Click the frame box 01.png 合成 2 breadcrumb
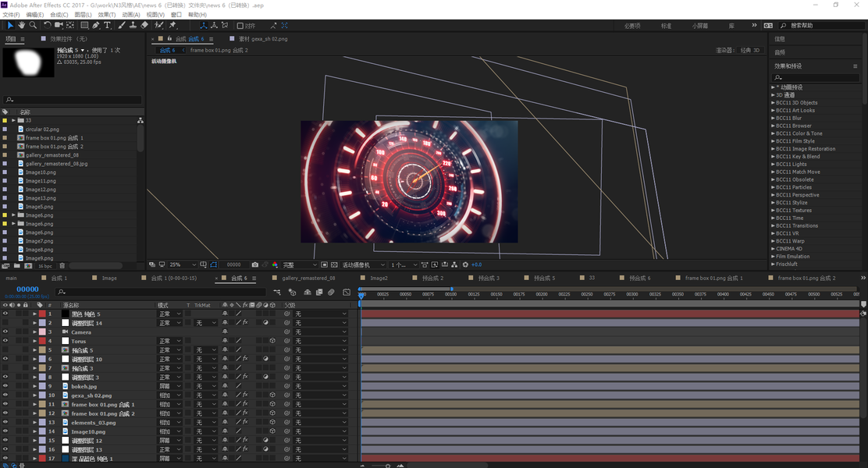The image size is (868, 468). [219, 51]
